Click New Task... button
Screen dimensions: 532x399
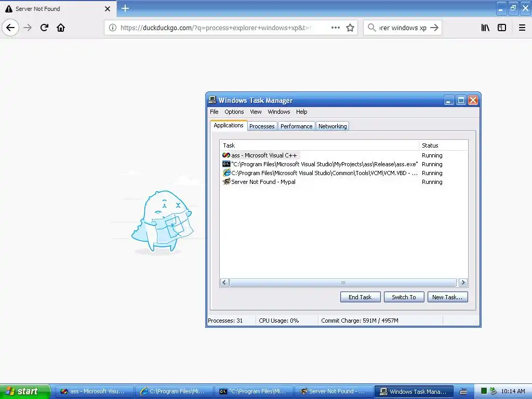click(x=447, y=297)
